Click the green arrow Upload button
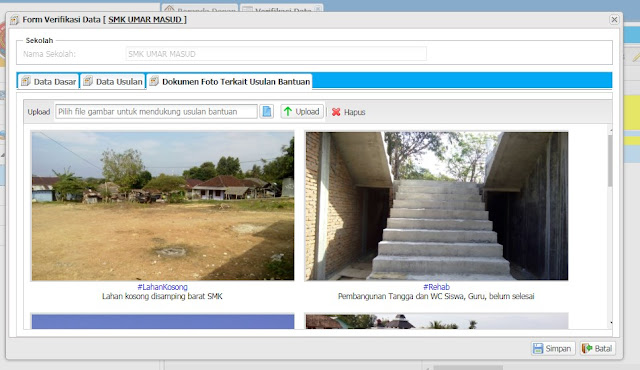 point(302,111)
